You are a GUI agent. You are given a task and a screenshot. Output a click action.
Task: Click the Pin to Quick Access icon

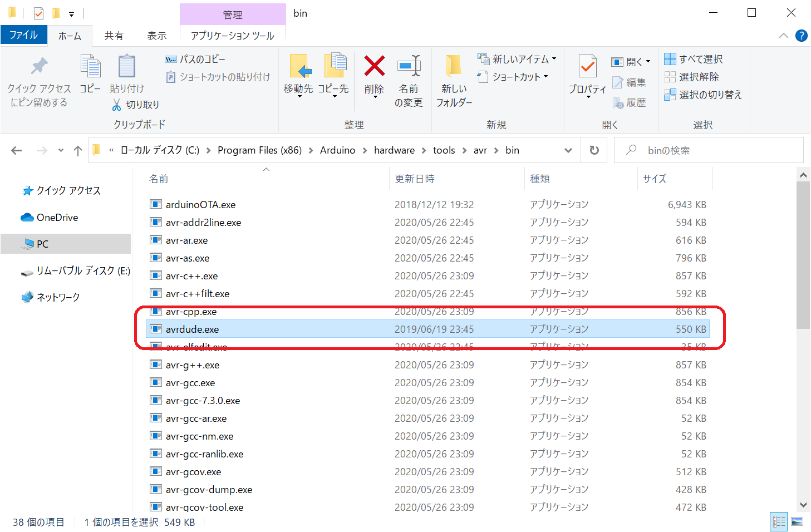click(39, 67)
